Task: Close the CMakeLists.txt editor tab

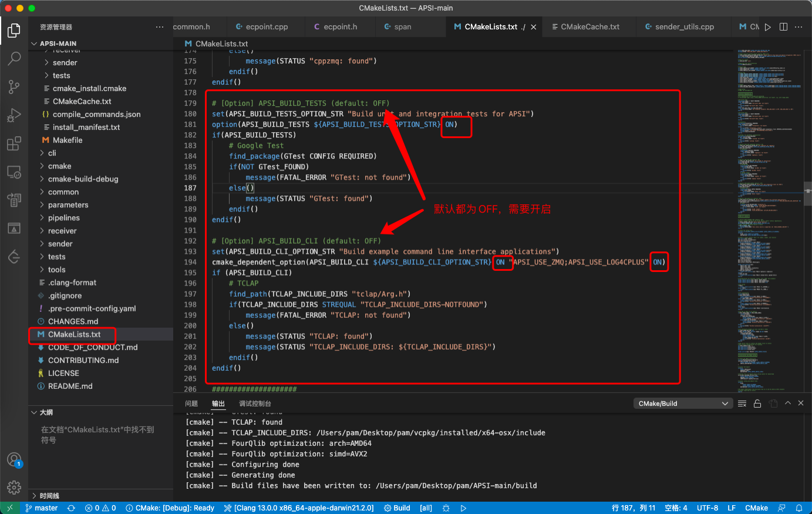Action: pos(533,27)
